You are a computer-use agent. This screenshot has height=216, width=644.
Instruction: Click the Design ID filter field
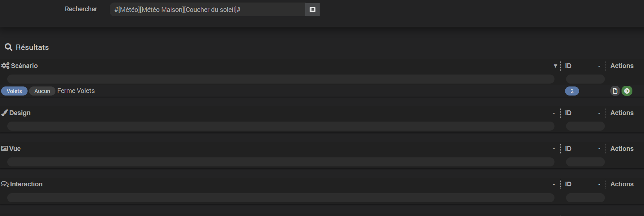585,126
